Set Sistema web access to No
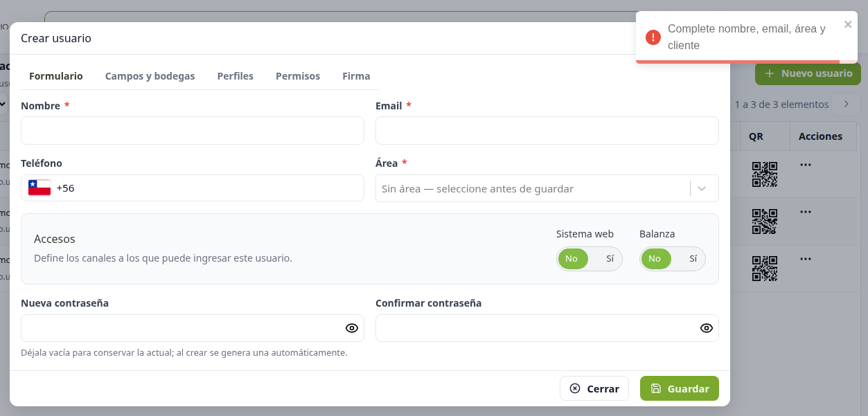 572,259
